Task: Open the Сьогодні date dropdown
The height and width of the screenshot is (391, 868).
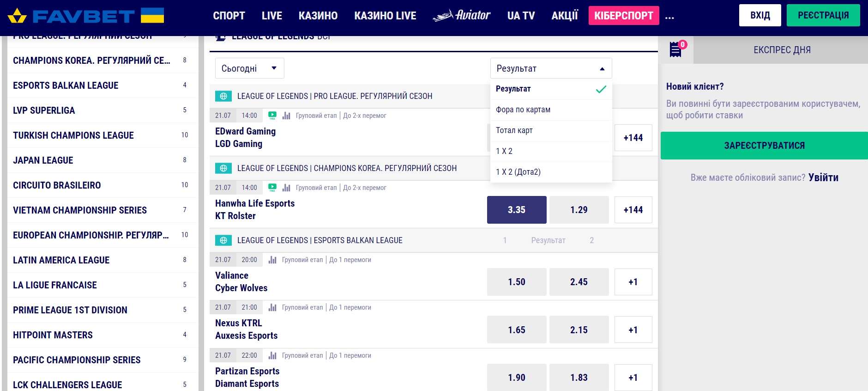Action: [249, 68]
